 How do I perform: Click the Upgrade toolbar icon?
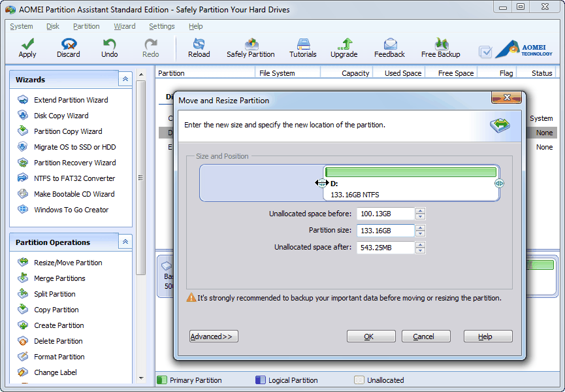344,48
